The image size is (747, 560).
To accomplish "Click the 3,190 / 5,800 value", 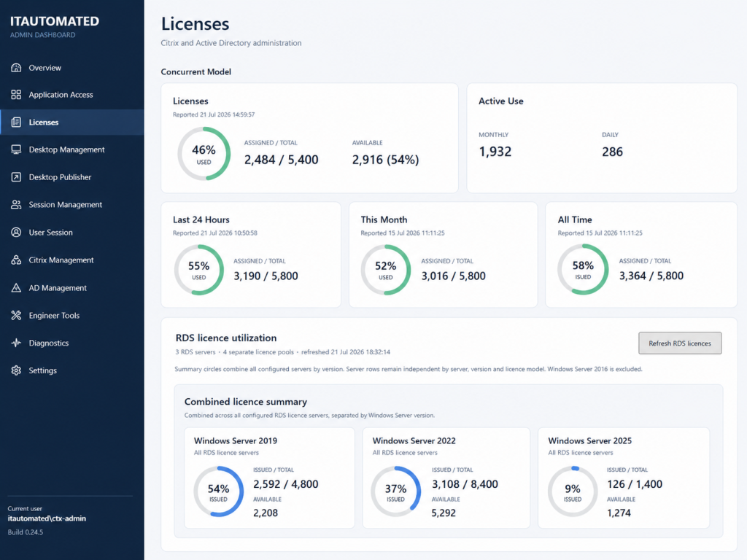I will [x=266, y=276].
